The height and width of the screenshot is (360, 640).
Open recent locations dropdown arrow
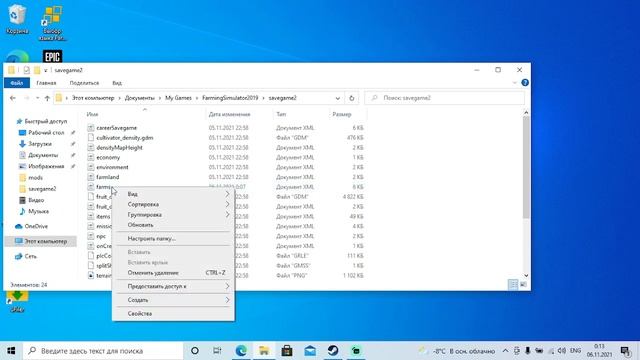coord(38,98)
